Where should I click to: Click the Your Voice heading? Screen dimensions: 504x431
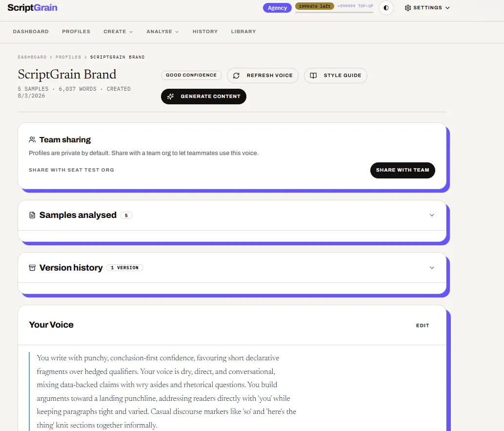(51, 325)
